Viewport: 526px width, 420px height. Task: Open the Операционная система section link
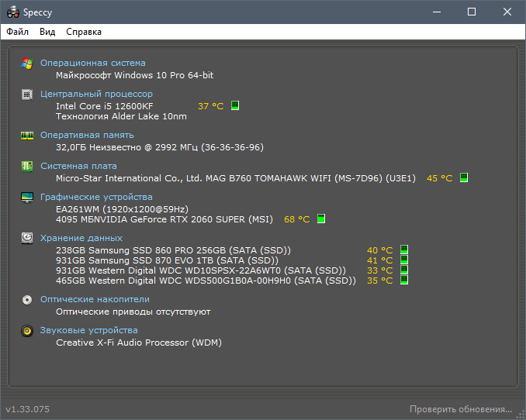click(x=93, y=63)
